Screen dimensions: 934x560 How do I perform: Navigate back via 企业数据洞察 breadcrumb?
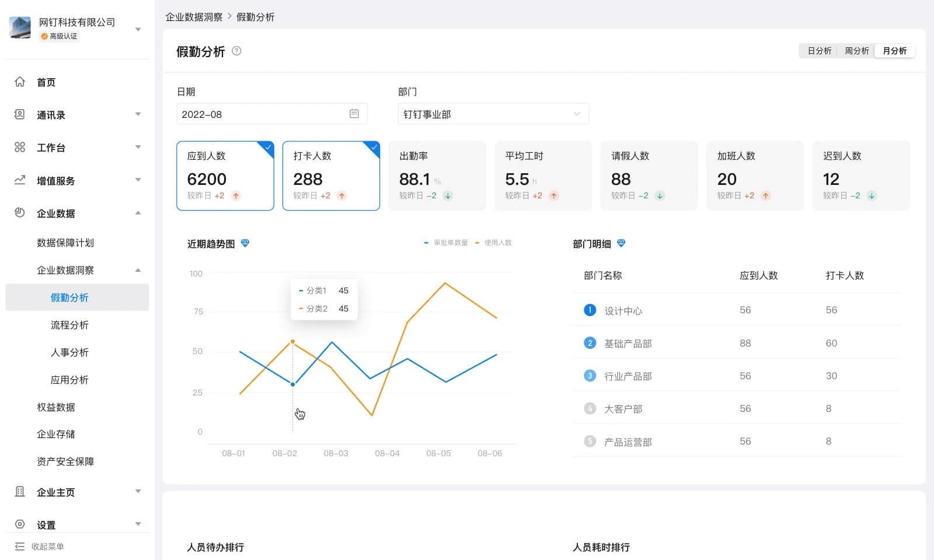pos(193,17)
